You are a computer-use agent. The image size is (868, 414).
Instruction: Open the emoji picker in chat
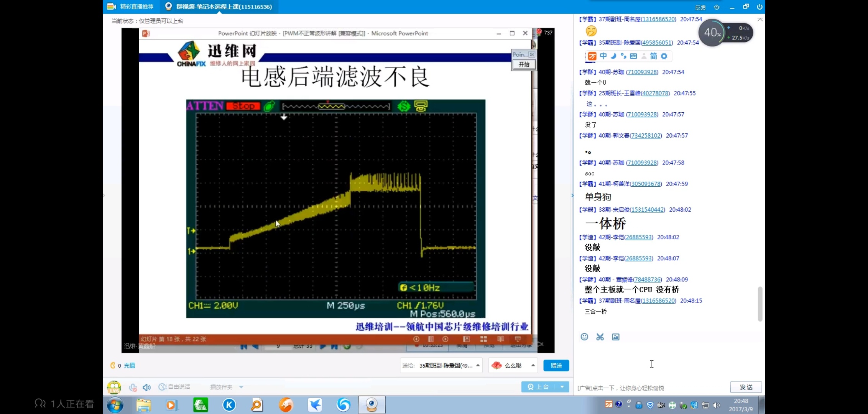coord(584,337)
